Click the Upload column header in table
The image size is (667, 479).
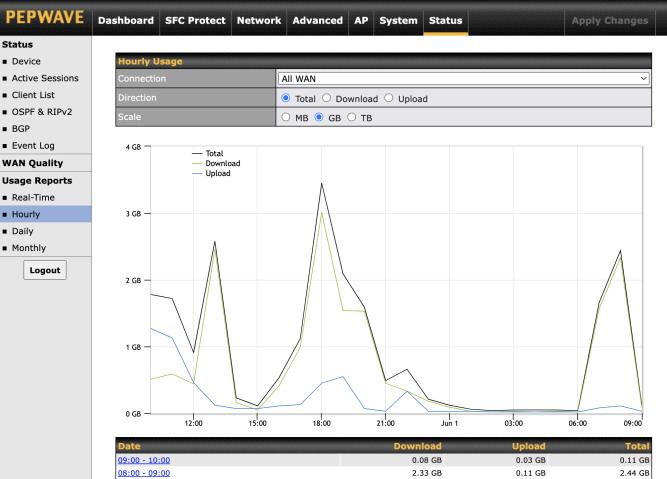point(528,446)
